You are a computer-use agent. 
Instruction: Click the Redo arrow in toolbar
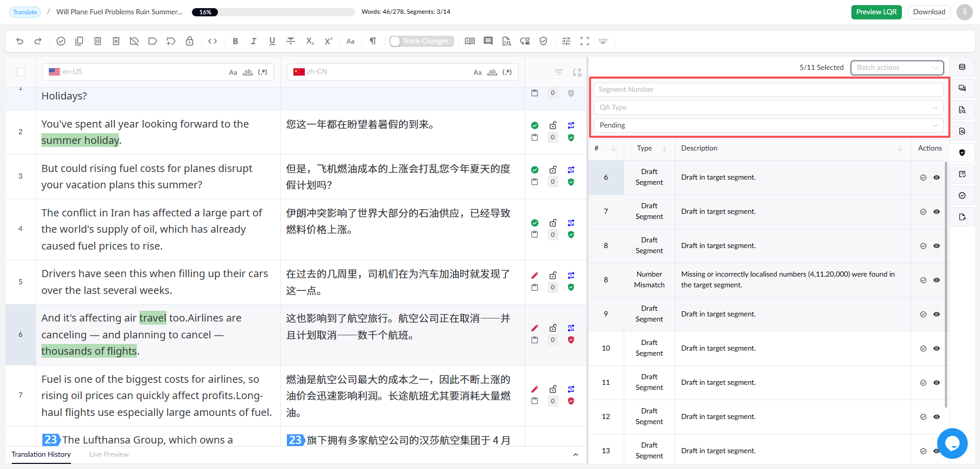click(x=38, y=41)
